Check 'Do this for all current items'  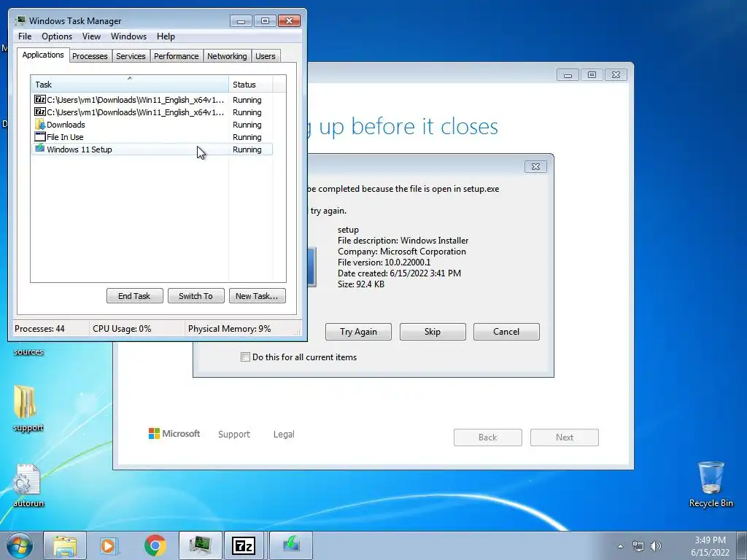[245, 357]
